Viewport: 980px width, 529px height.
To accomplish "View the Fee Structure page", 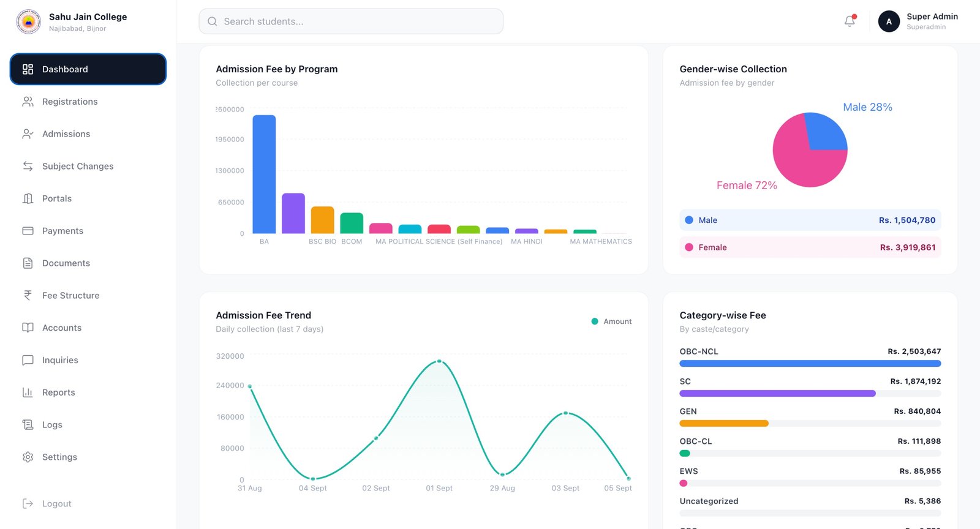I will [x=88, y=295].
